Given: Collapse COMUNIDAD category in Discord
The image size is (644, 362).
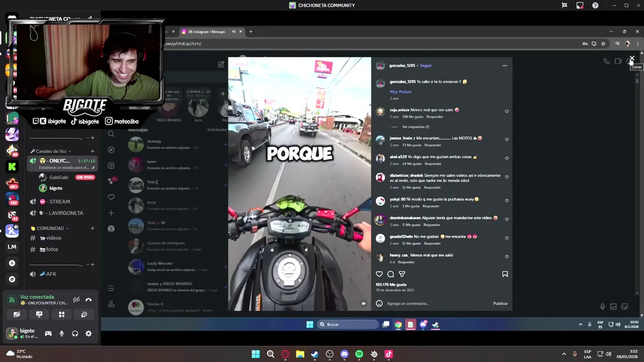Looking at the screenshot, I should click(49, 228).
